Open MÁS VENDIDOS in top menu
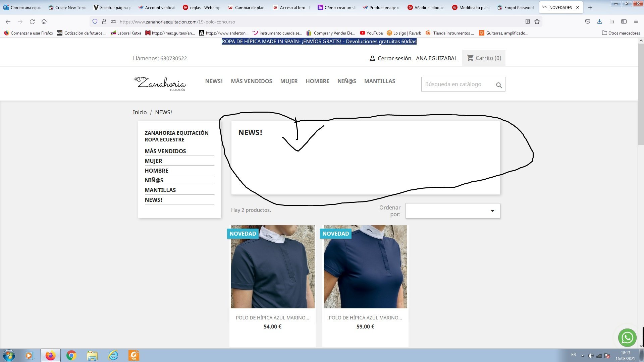The image size is (644, 362). [251, 81]
